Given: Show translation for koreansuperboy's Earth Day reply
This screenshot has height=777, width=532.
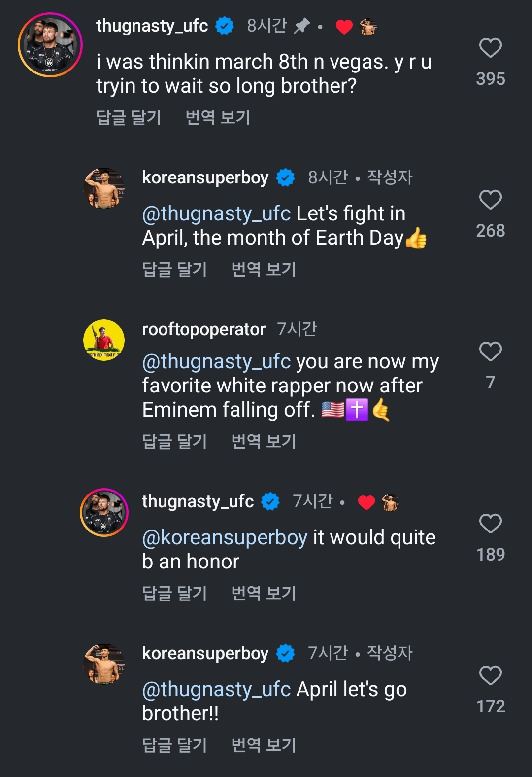Looking at the screenshot, I should [x=264, y=270].
